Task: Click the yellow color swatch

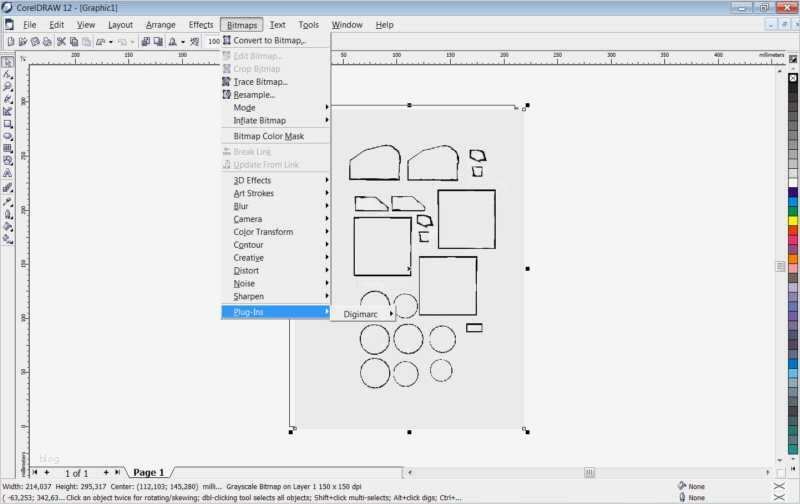Action: 793,220
